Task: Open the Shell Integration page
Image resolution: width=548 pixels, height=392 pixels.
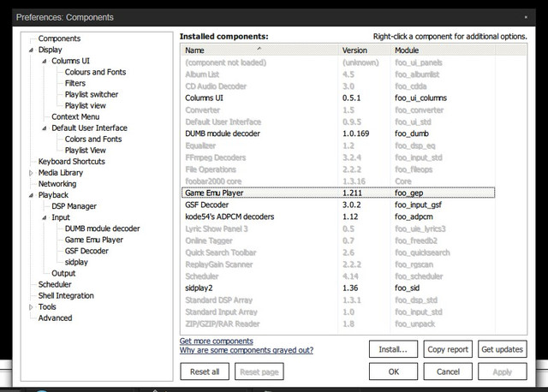Action: click(66, 295)
